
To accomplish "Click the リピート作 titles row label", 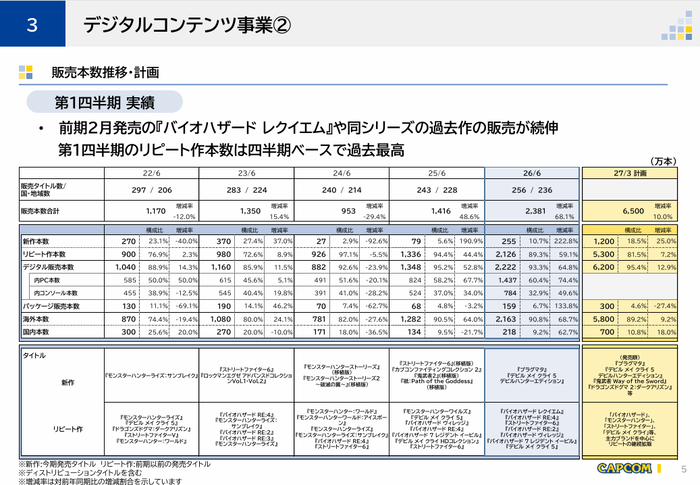I will 68,429.
